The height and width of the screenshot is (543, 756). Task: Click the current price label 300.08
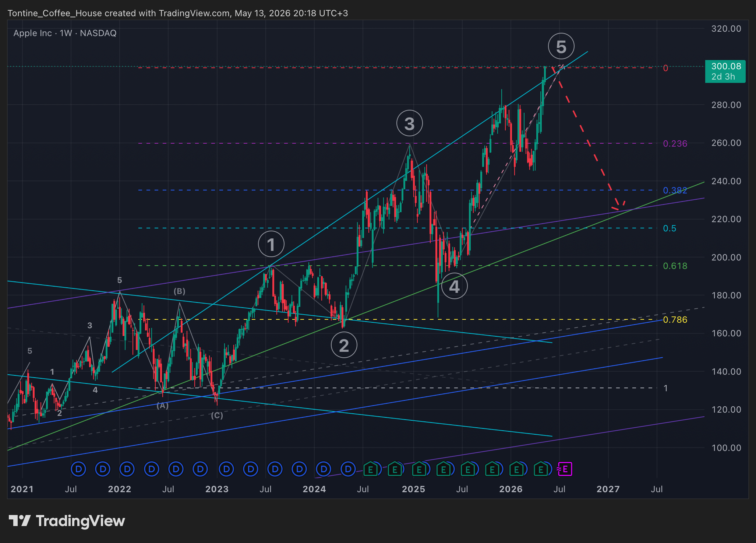(x=725, y=71)
